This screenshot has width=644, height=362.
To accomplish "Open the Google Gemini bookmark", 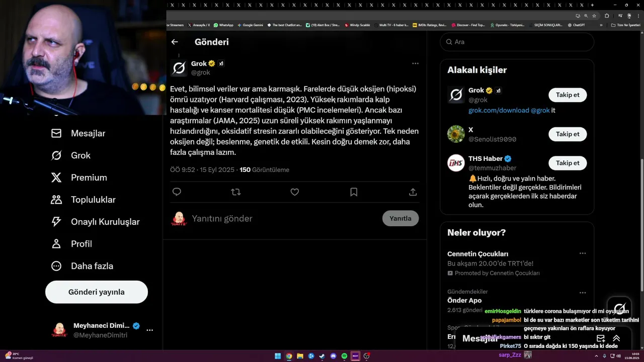I will point(250,25).
